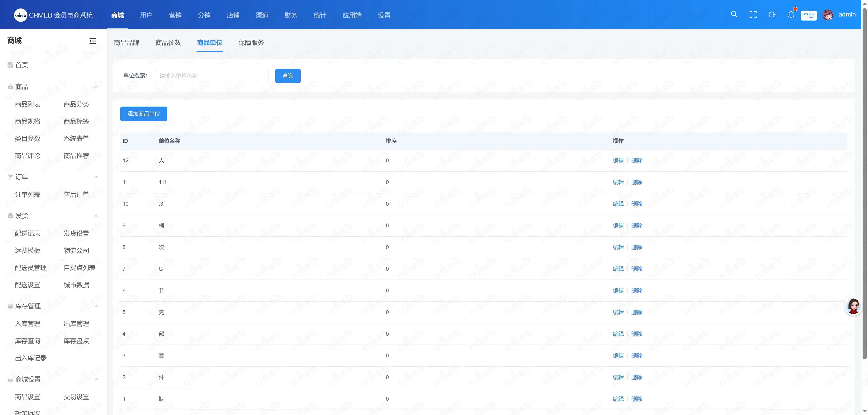Click the 商城设置 icon in sidebar
Image resolution: width=868 pixels, height=415 pixels.
10,379
